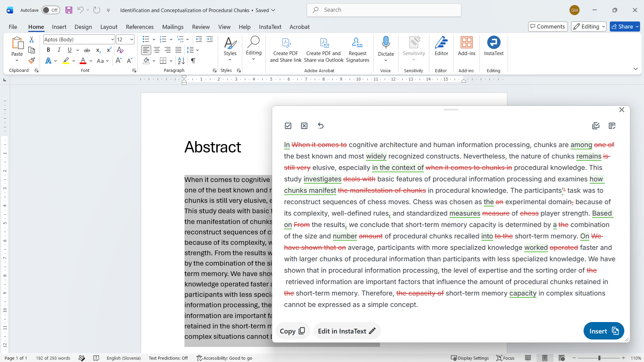
Task: Enable Focus mode in status bar
Action: pyautogui.click(x=505, y=358)
